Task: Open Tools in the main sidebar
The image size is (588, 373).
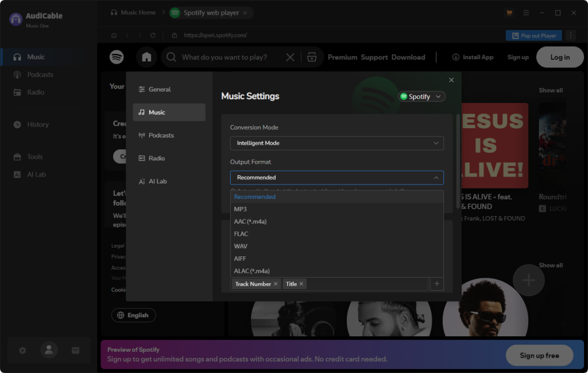Action: tap(49, 157)
